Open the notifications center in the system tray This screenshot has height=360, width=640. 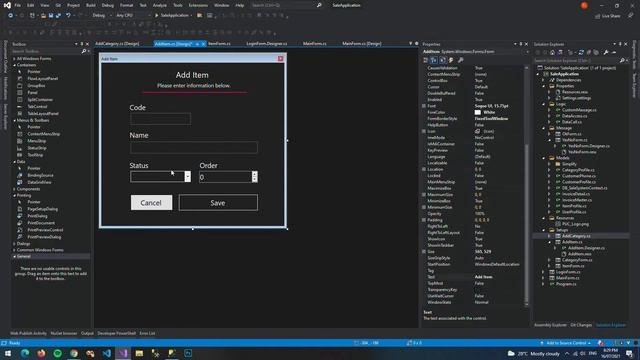coord(630,353)
